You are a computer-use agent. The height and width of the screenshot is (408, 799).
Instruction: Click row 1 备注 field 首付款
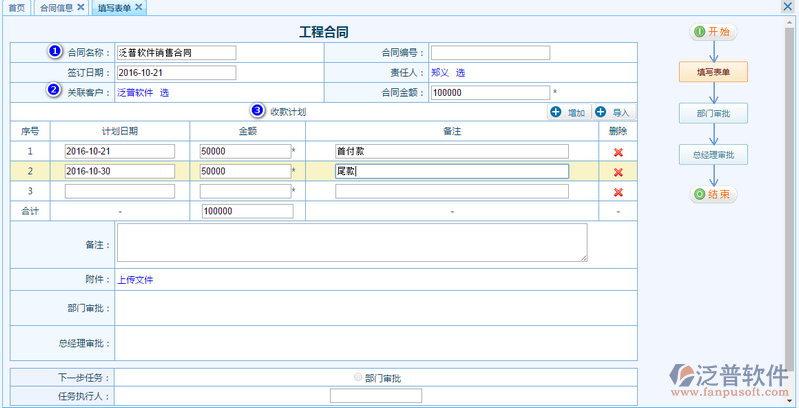[x=452, y=151]
